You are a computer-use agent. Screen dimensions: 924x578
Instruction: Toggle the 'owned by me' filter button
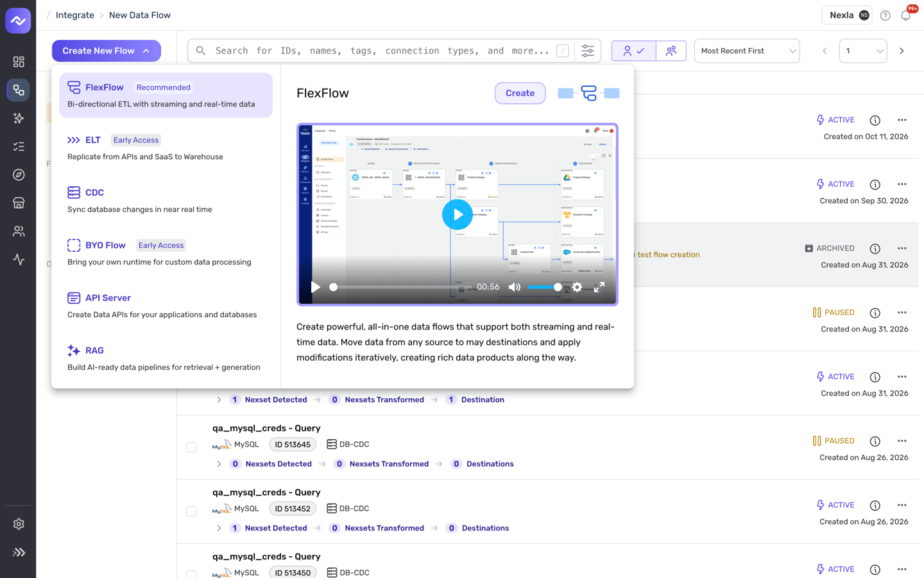coord(634,51)
